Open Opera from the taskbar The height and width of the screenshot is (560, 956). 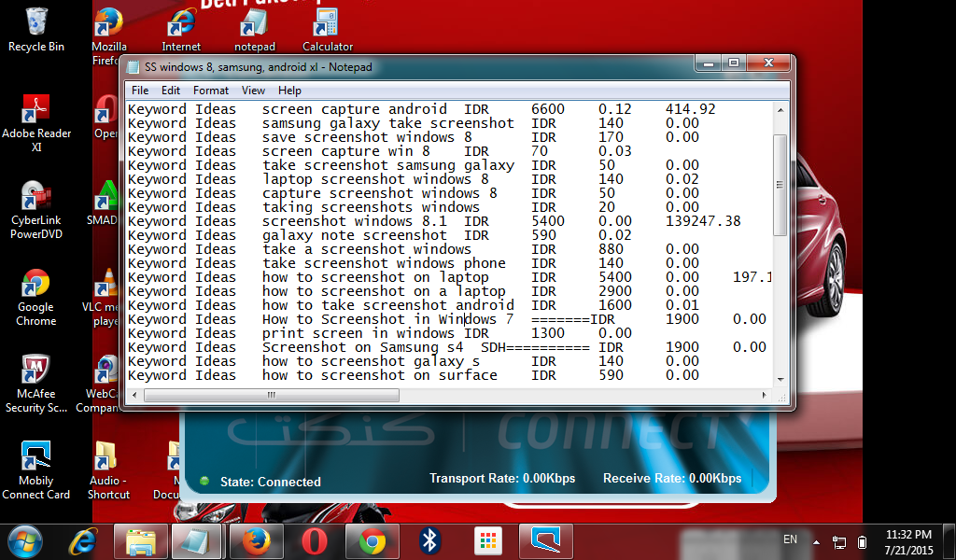(x=314, y=541)
